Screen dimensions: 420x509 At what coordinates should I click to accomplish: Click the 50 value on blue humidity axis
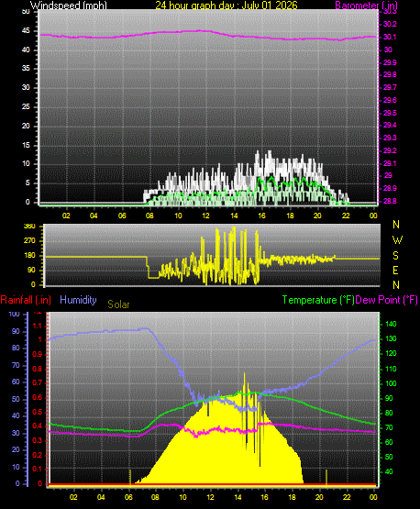click(16, 399)
